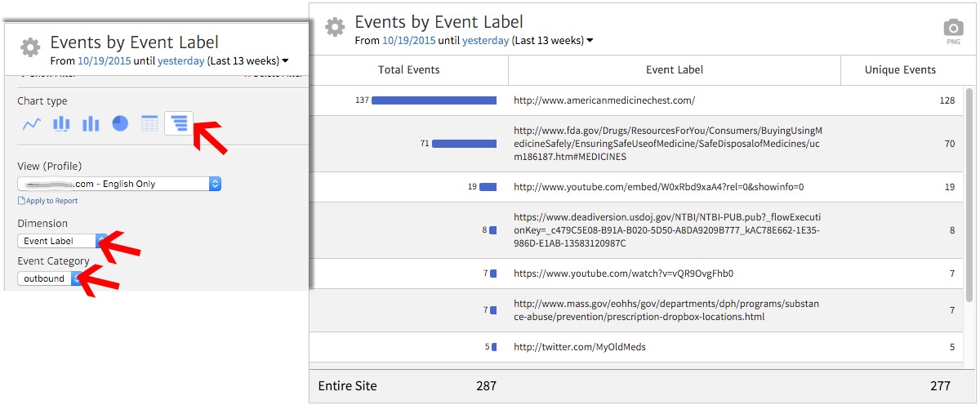
Task: Click the gear icon in results widget
Action: pos(335,27)
